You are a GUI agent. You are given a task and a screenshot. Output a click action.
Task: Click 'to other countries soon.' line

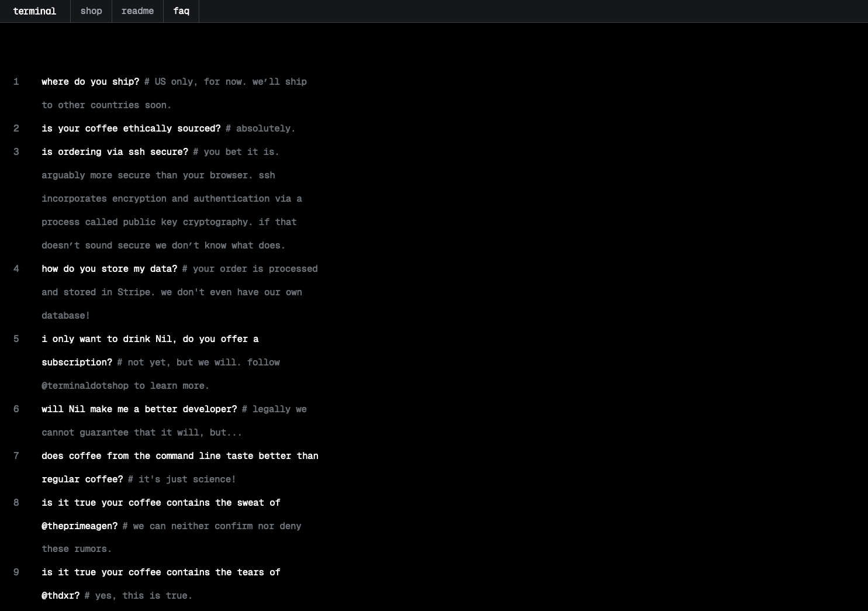click(x=106, y=105)
